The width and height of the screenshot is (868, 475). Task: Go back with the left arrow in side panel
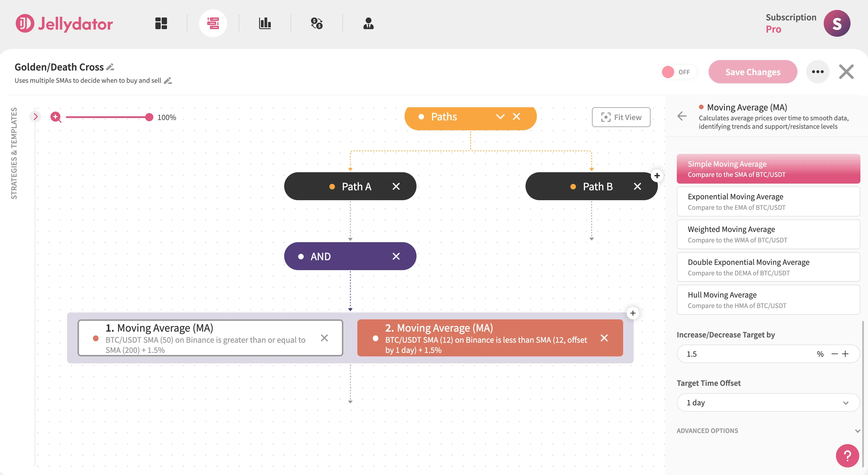pos(682,116)
